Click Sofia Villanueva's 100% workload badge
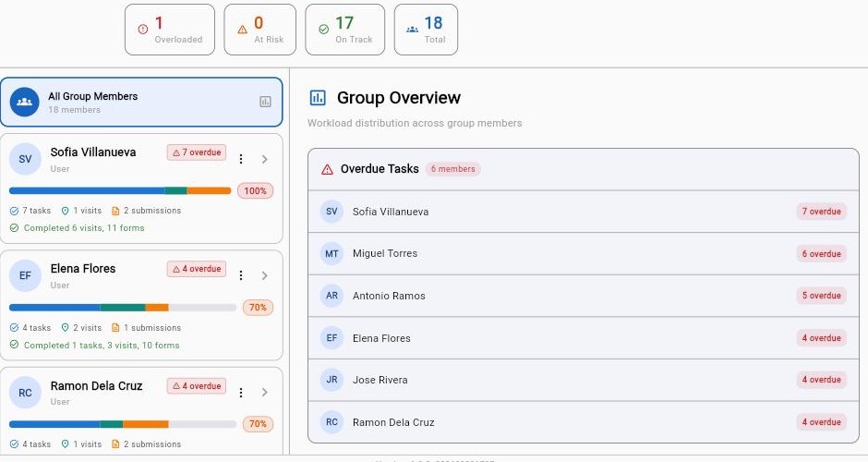The image size is (868, 462). pos(255,190)
